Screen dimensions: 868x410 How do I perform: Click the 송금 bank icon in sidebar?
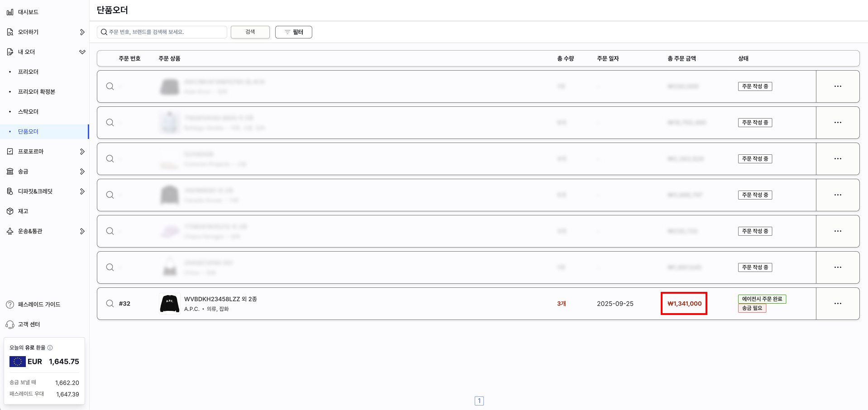coord(10,172)
